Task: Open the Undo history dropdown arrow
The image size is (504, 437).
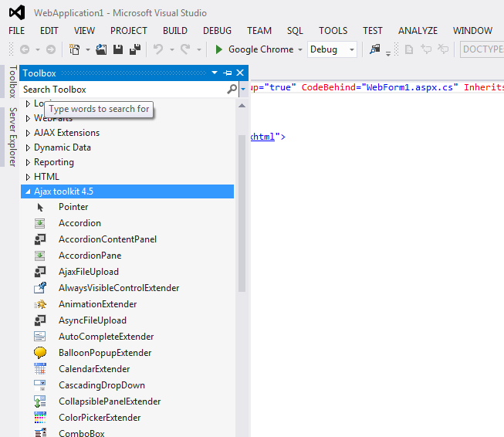Action: (172, 50)
